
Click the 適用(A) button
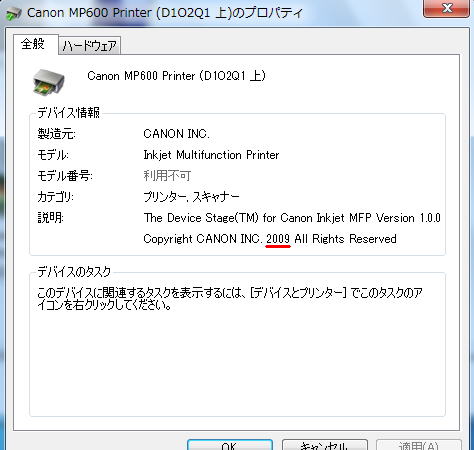point(419,445)
